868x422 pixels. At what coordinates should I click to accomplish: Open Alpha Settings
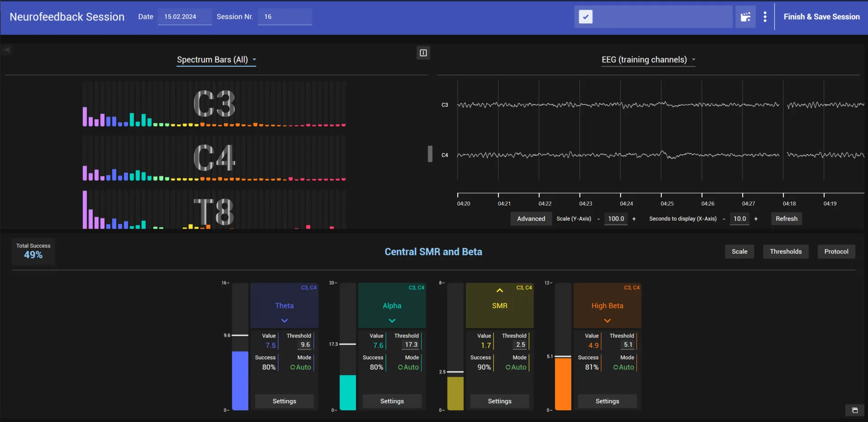coord(392,401)
